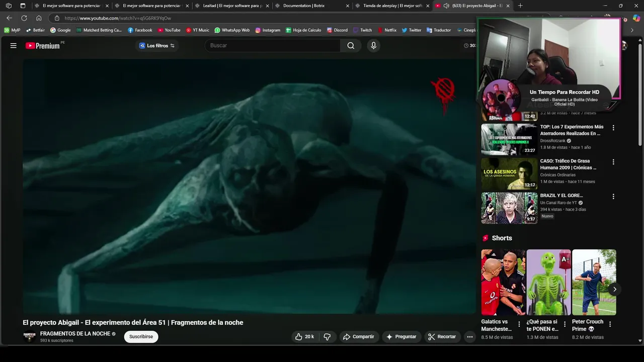Click the Suscribirse button
This screenshot has height=362, width=644.
[x=141, y=337]
